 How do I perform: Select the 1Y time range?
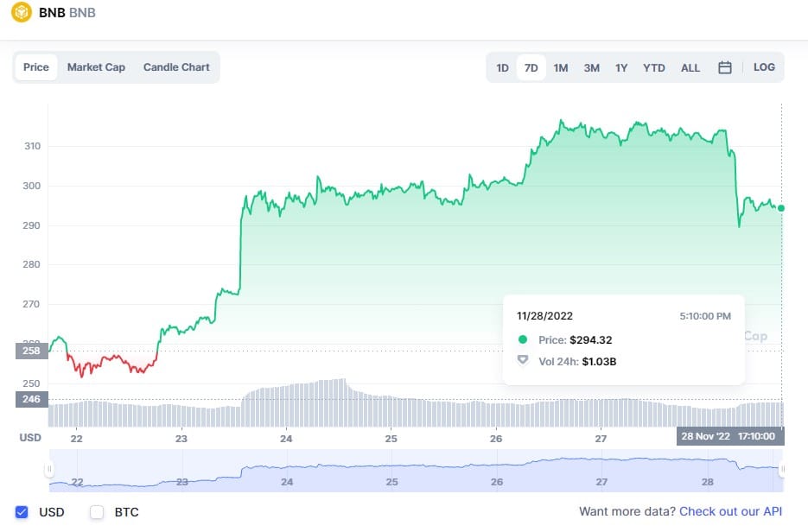(x=621, y=67)
